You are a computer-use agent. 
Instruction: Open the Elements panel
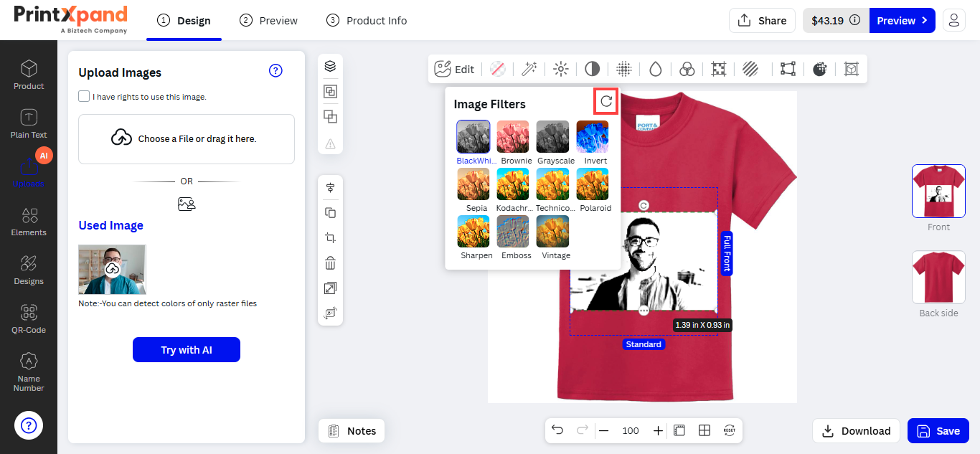click(29, 222)
